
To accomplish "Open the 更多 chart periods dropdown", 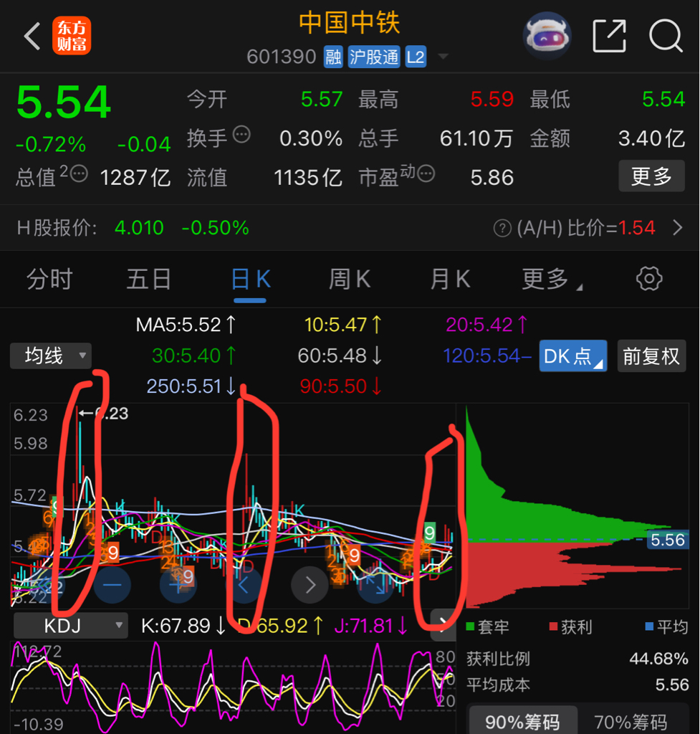I will point(551,279).
